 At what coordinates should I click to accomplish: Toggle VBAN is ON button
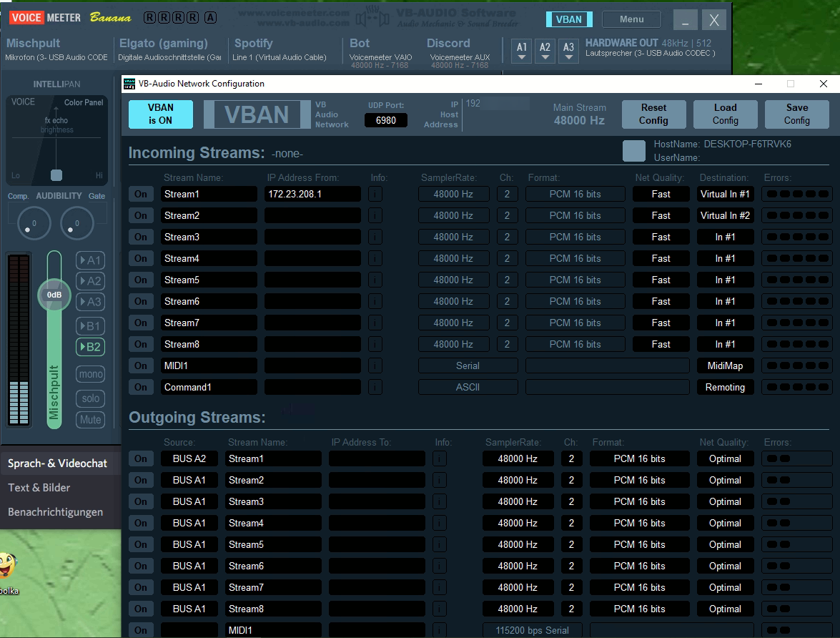tap(161, 114)
